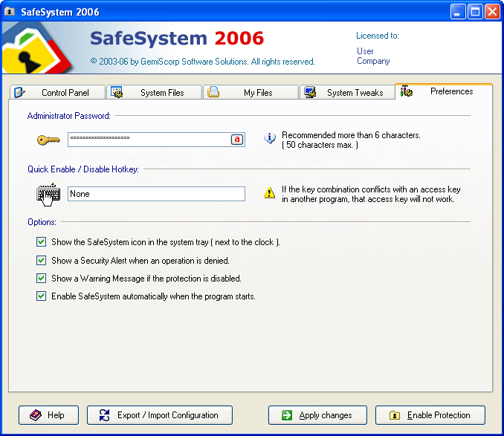
Task: Click the title bar application icon
Action: [10, 12]
